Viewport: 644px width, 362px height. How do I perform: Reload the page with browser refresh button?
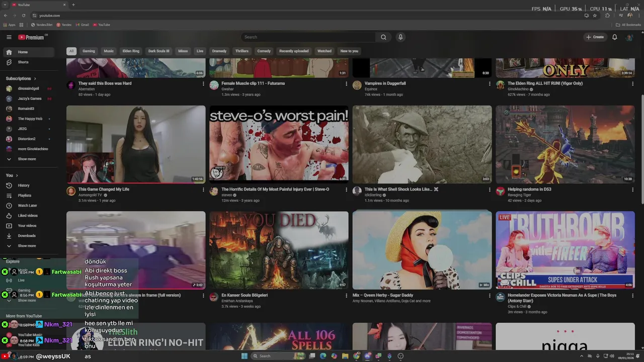tap(23, 16)
